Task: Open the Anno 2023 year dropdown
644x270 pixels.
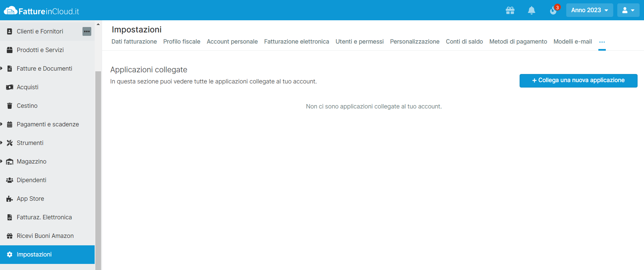Action: 589,10
